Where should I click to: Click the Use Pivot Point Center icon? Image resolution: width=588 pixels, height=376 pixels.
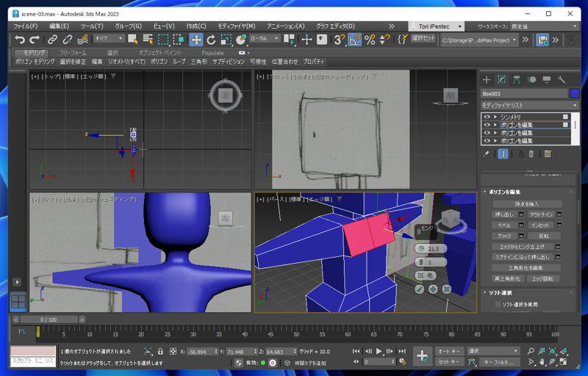click(289, 40)
